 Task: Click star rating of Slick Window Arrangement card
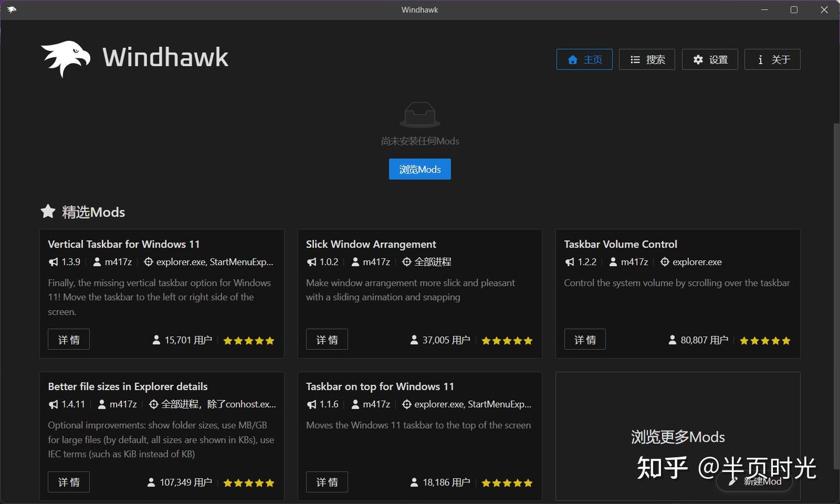pos(507,341)
